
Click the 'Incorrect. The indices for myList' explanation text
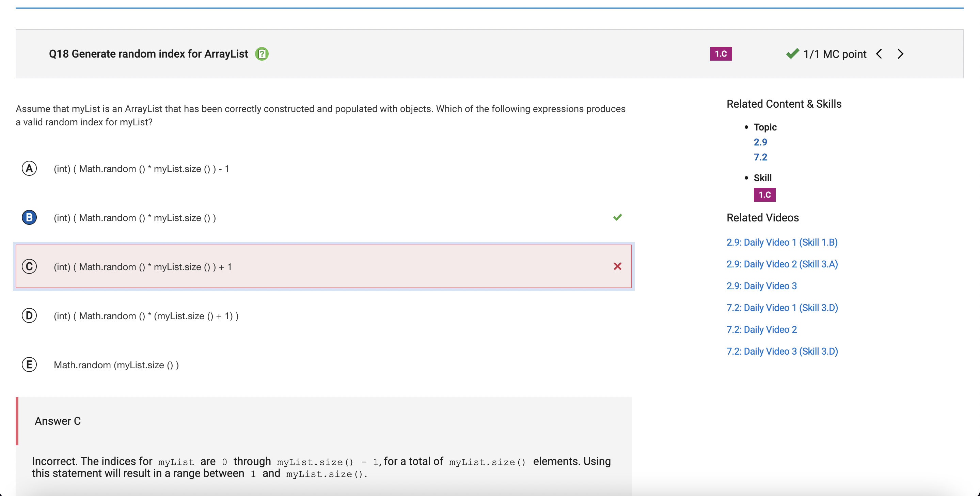(321, 467)
